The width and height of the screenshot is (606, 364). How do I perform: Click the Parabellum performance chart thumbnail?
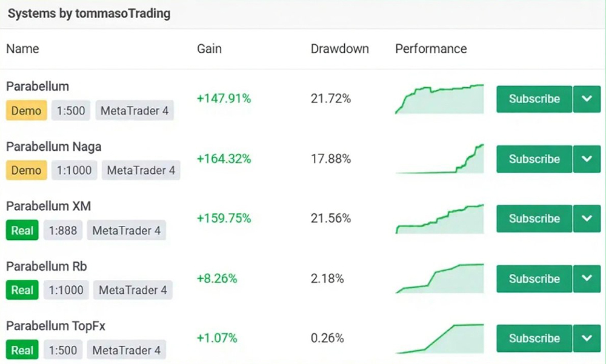[x=439, y=99]
